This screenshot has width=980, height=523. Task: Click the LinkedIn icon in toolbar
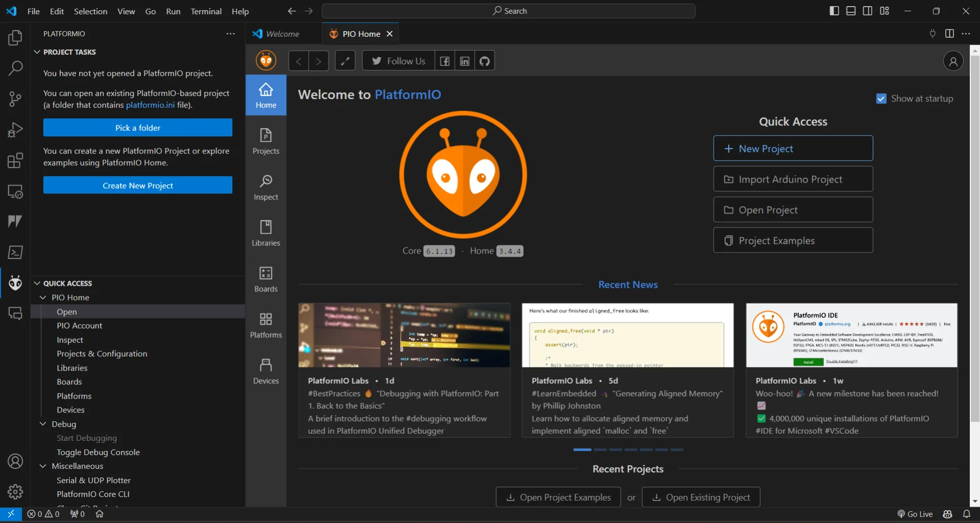click(x=464, y=61)
